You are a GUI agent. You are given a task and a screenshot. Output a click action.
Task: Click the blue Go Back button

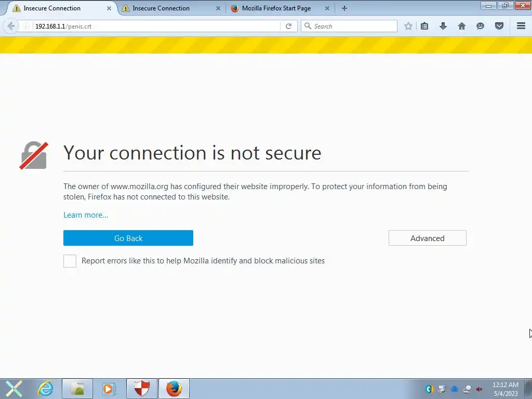128,238
